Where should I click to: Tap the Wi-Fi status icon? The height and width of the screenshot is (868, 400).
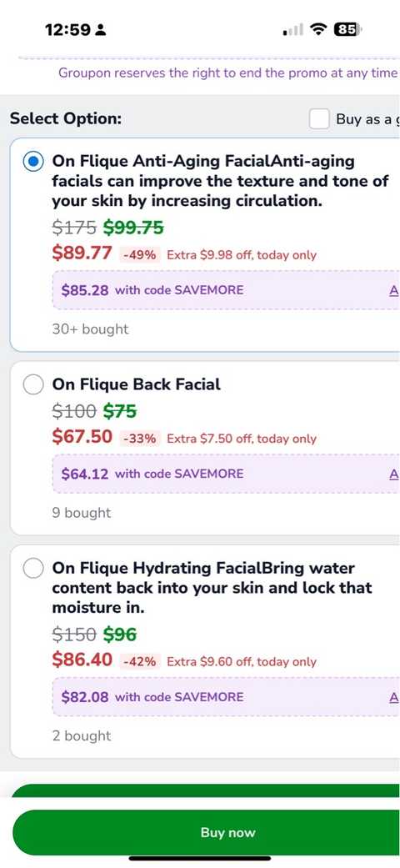318,29
